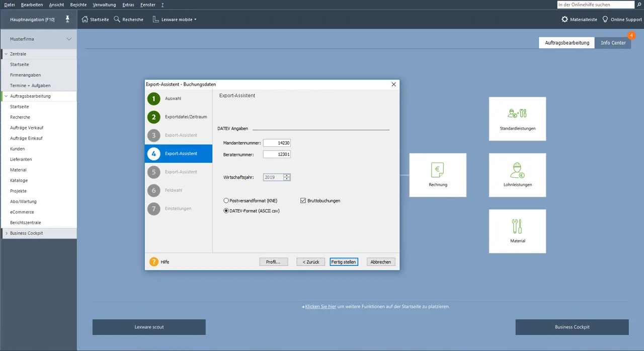
Task: Open the Standardleistungen tile icon
Action: point(517,113)
